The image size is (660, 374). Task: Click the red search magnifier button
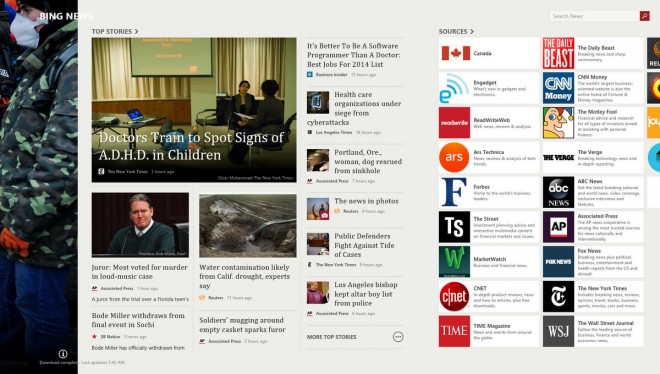(x=644, y=16)
